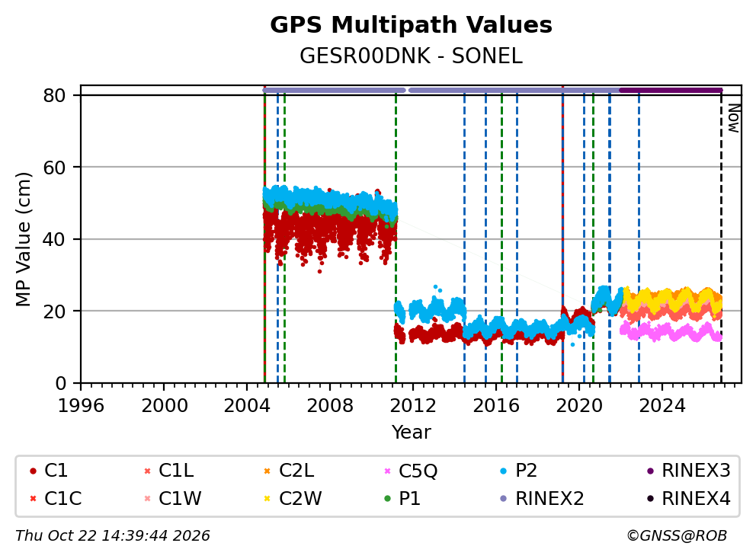Select the 'Now' label beside the dashed line
756x559 pixels.
[733, 119]
